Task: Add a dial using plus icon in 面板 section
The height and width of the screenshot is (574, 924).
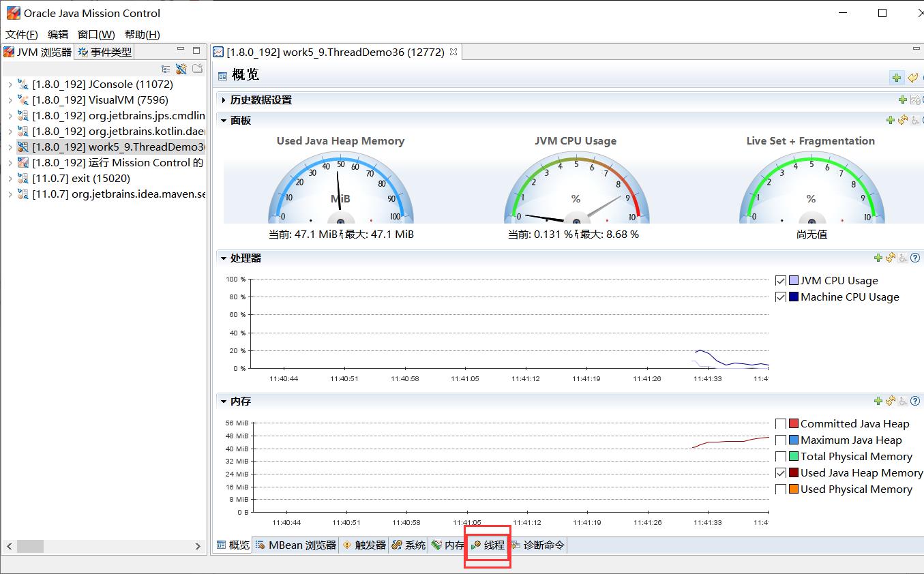Action: (890, 121)
